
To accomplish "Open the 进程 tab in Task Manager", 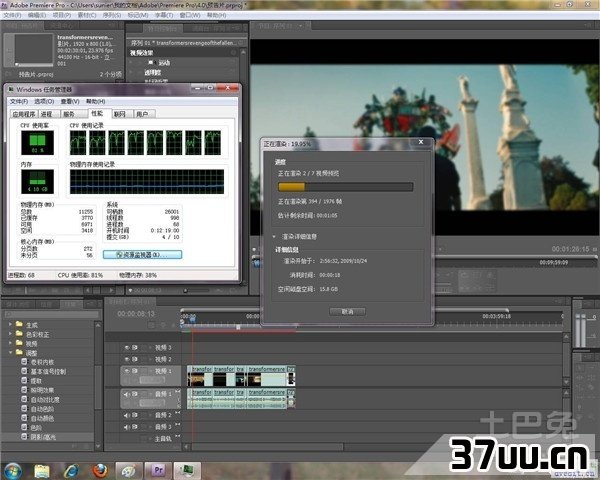I will (x=47, y=114).
